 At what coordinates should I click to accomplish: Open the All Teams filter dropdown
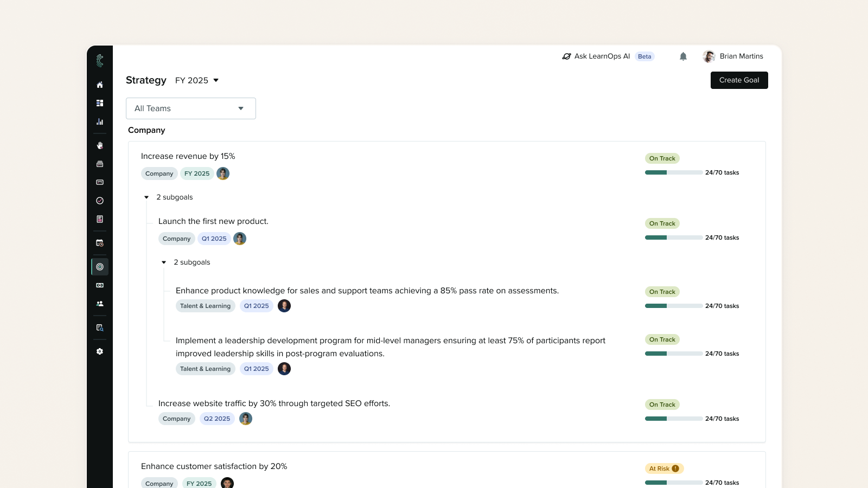coord(191,108)
